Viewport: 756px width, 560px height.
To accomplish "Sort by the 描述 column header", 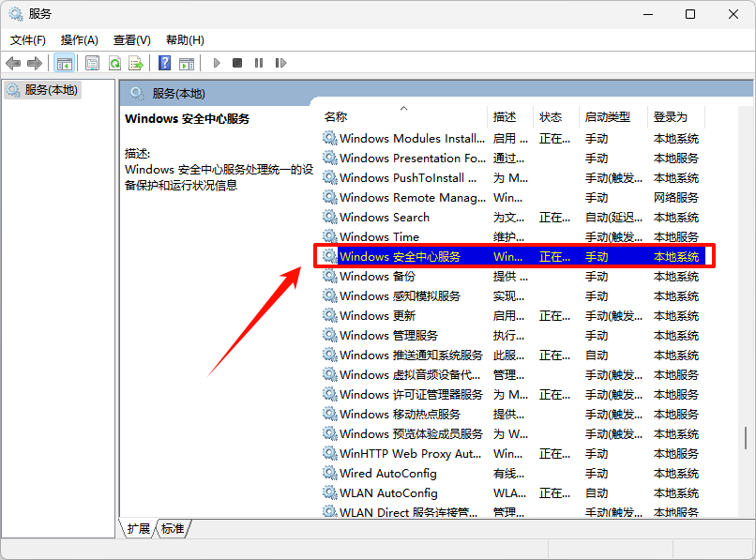I will [510, 116].
